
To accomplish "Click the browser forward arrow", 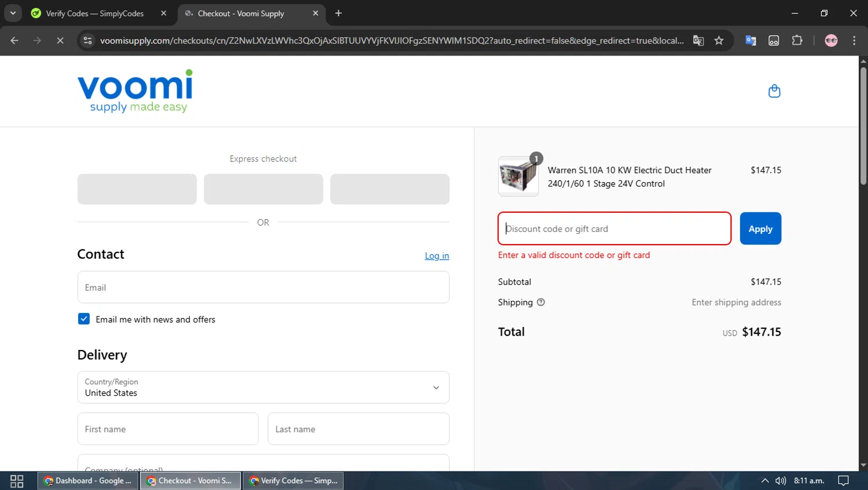I will [37, 40].
